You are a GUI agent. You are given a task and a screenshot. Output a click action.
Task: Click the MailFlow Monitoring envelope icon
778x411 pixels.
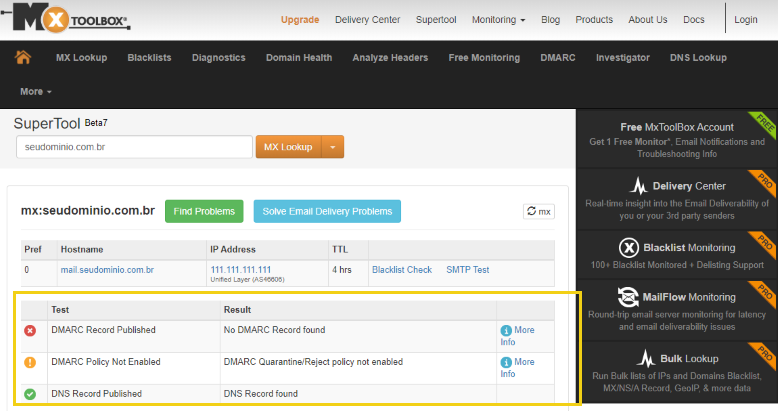point(628,297)
